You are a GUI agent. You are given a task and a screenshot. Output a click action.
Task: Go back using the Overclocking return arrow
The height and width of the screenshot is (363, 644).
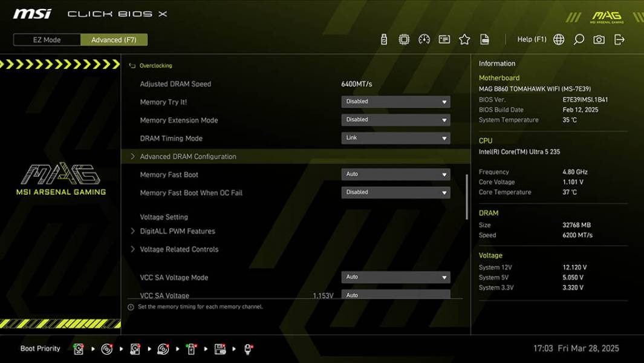[x=132, y=66]
